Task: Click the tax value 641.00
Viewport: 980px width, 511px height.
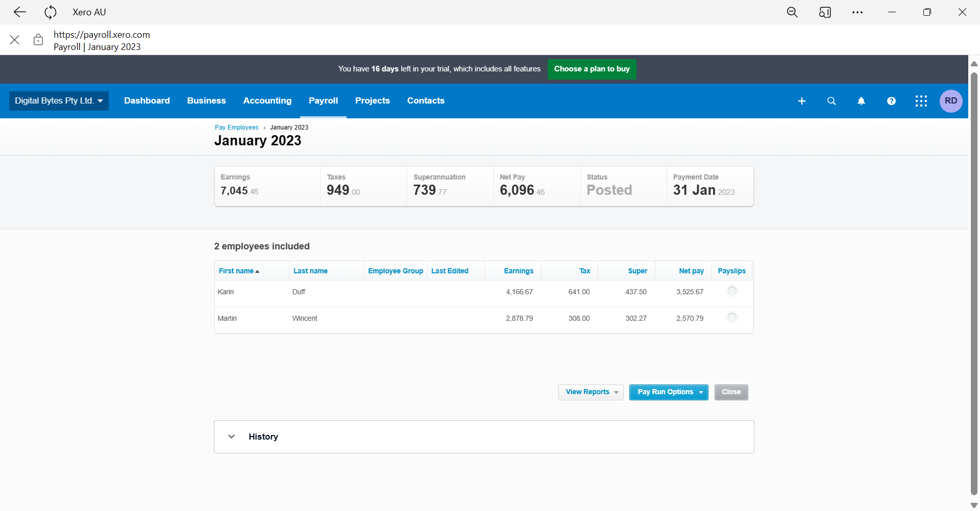Action: point(579,292)
